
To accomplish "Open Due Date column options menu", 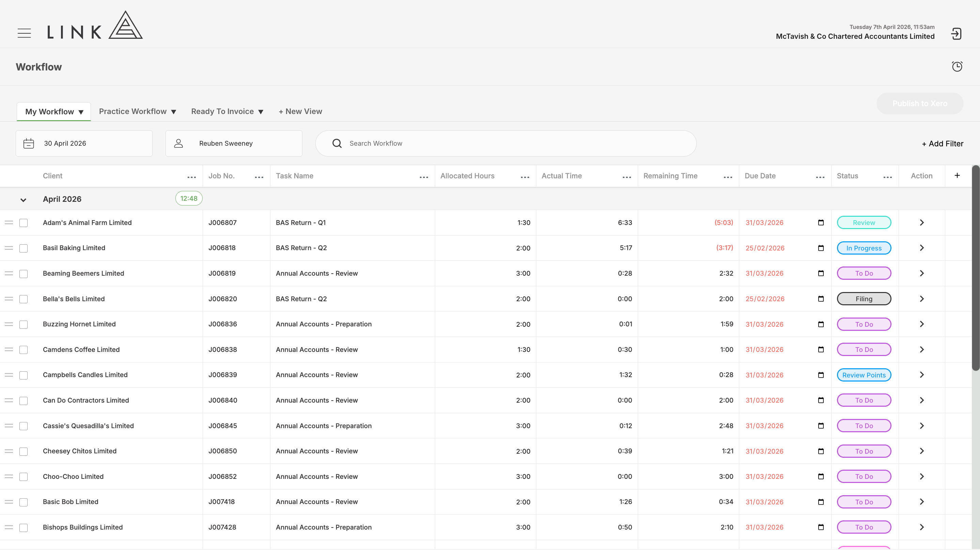I will pyautogui.click(x=820, y=177).
